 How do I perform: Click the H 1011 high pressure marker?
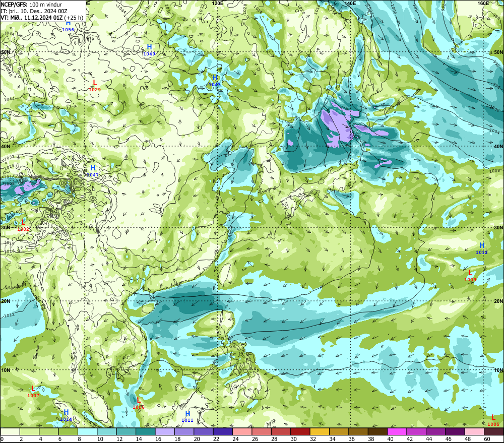tap(187, 416)
